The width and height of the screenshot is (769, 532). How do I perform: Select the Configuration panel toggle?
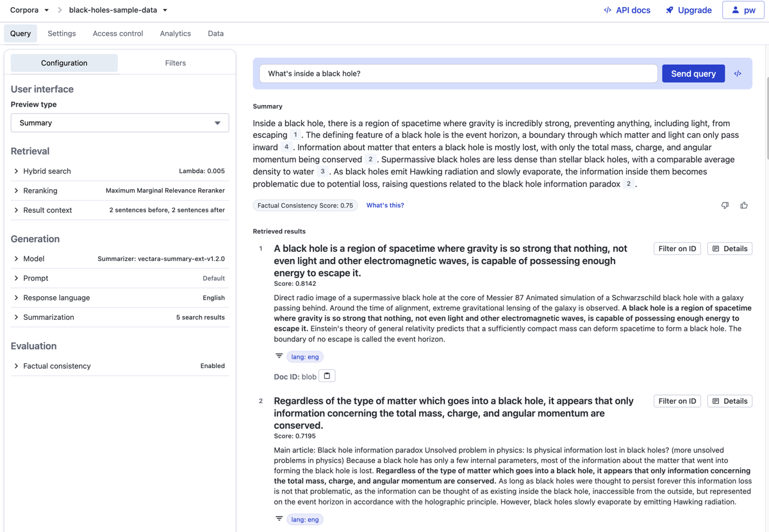click(x=64, y=63)
